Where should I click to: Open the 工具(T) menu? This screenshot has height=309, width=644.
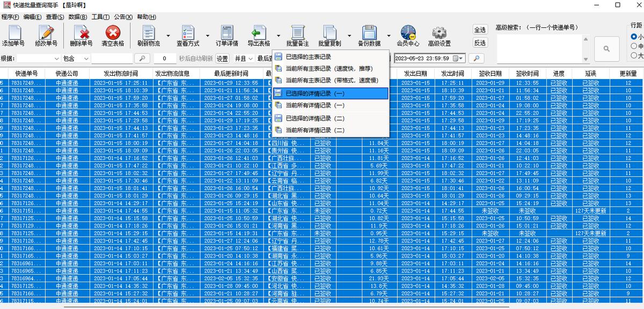tap(101, 17)
